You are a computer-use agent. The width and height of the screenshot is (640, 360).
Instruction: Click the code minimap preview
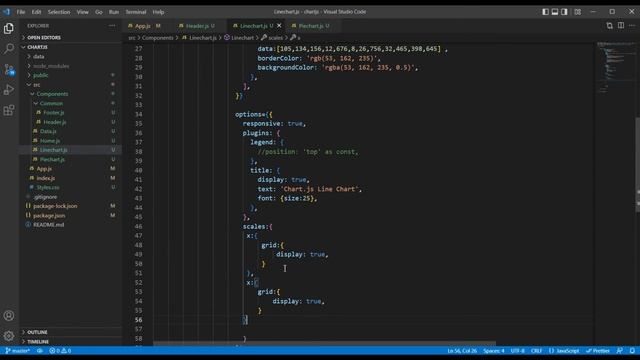[x=615, y=67]
